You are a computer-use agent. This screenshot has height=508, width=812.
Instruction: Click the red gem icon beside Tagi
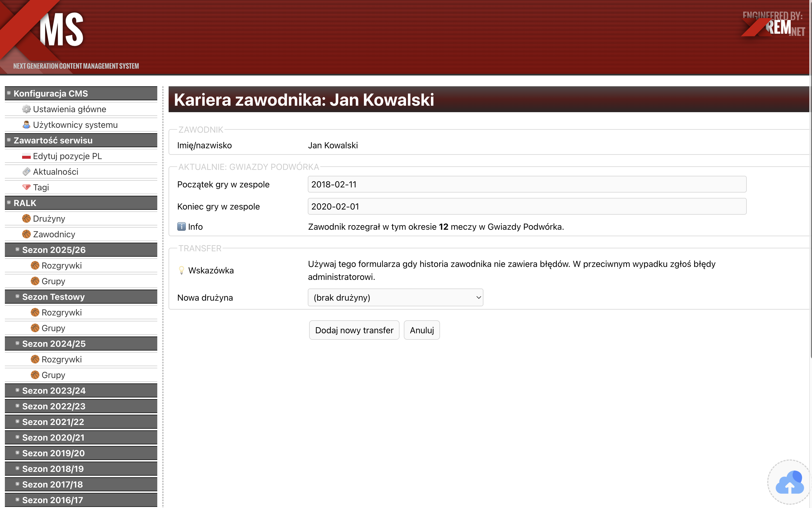[26, 187]
